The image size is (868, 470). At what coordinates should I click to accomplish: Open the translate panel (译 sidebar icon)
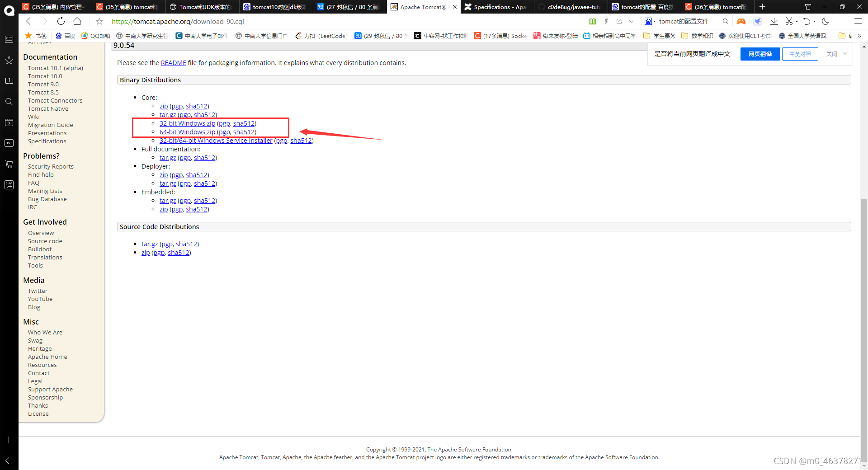click(9, 185)
